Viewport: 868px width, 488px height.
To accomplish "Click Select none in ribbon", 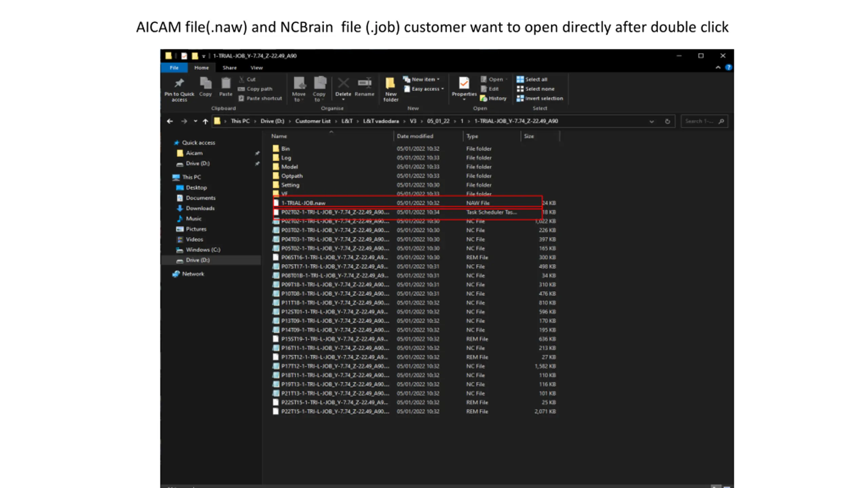I will coord(535,89).
